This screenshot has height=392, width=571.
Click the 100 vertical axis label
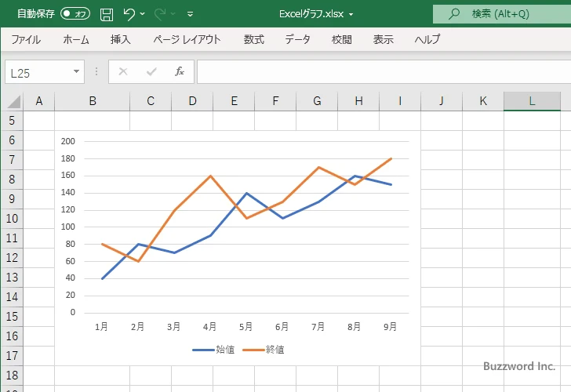68,227
